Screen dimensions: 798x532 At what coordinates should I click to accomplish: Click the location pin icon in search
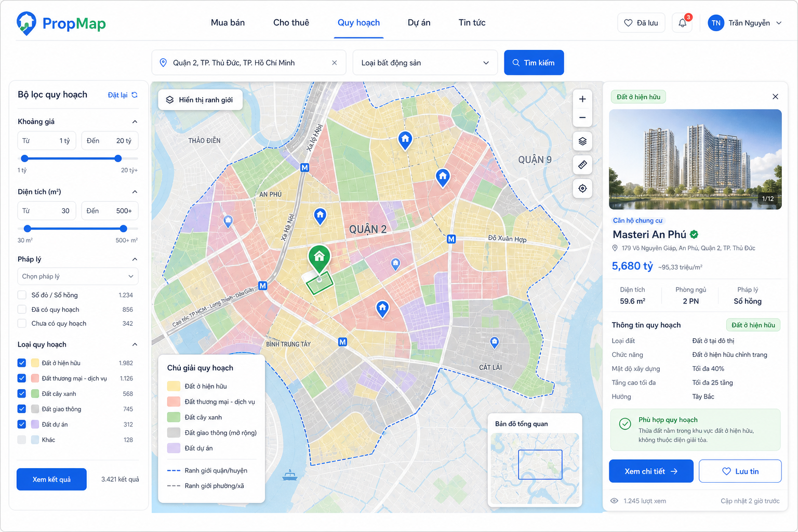[x=163, y=63]
